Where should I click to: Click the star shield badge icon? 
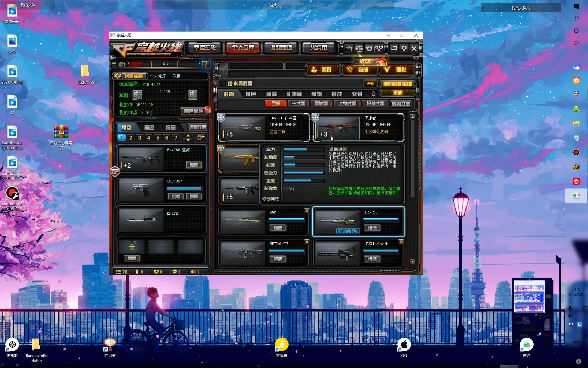coord(369,48)
